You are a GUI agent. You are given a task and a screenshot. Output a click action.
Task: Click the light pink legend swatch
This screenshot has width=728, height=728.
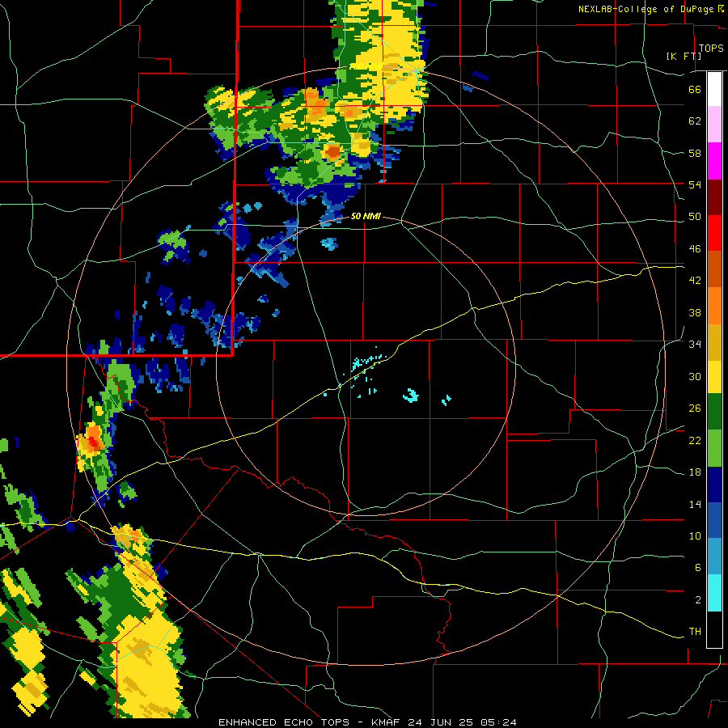coord(714,125)
